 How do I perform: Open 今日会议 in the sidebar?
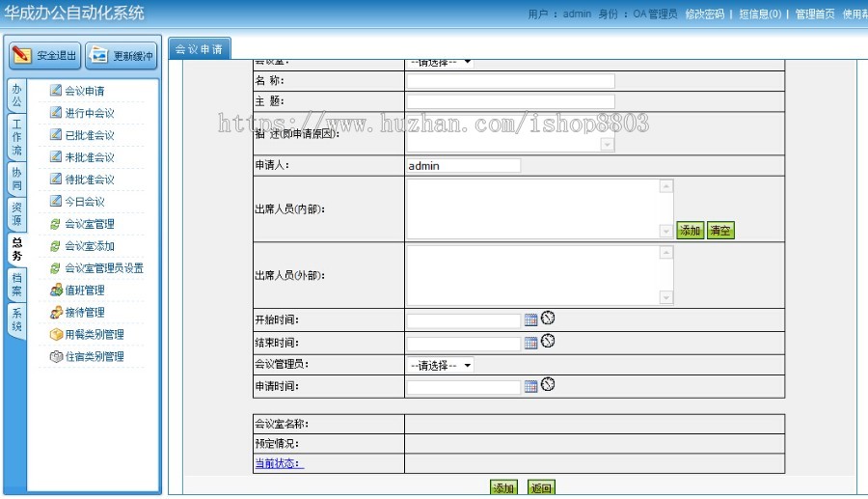click(x=85, y=202)
